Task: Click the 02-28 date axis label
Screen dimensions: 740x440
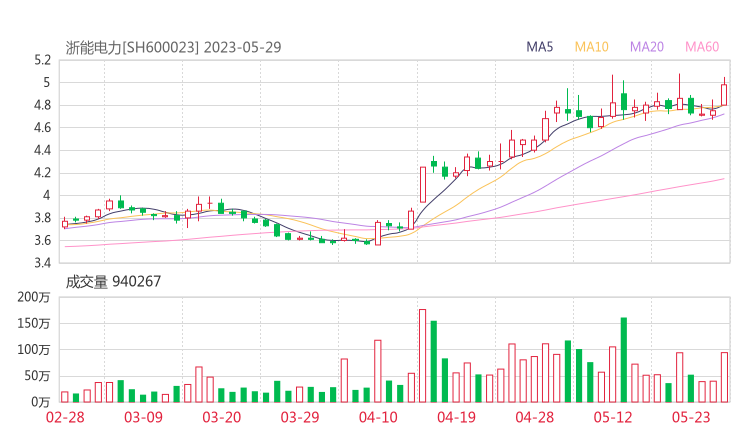Action: click(65, 417)
